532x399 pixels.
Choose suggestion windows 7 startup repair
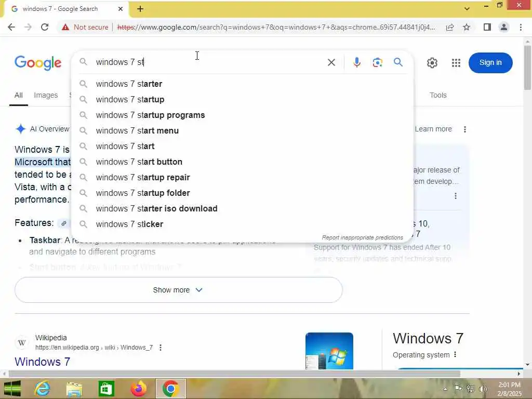pos(243,178)
